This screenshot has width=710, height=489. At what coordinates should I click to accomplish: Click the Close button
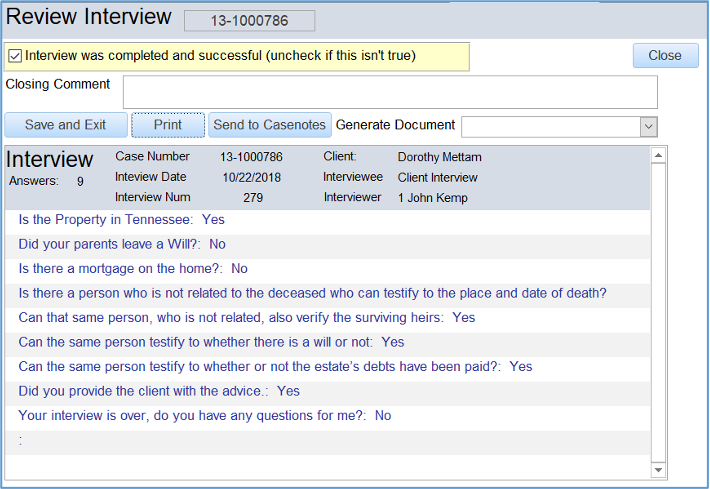(x=665, y=56)
